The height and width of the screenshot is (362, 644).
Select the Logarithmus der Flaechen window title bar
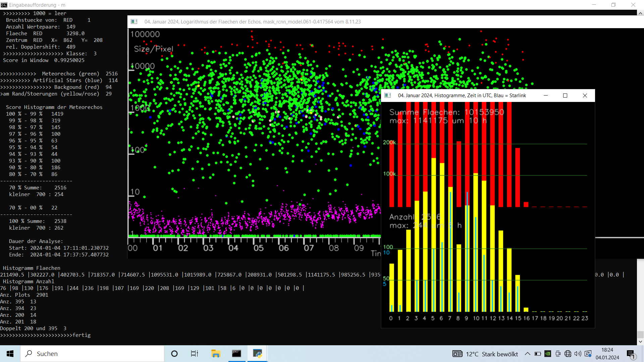385,22
